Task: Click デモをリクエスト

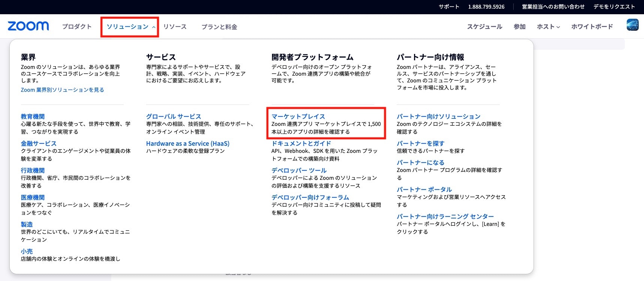Action: 614,7
